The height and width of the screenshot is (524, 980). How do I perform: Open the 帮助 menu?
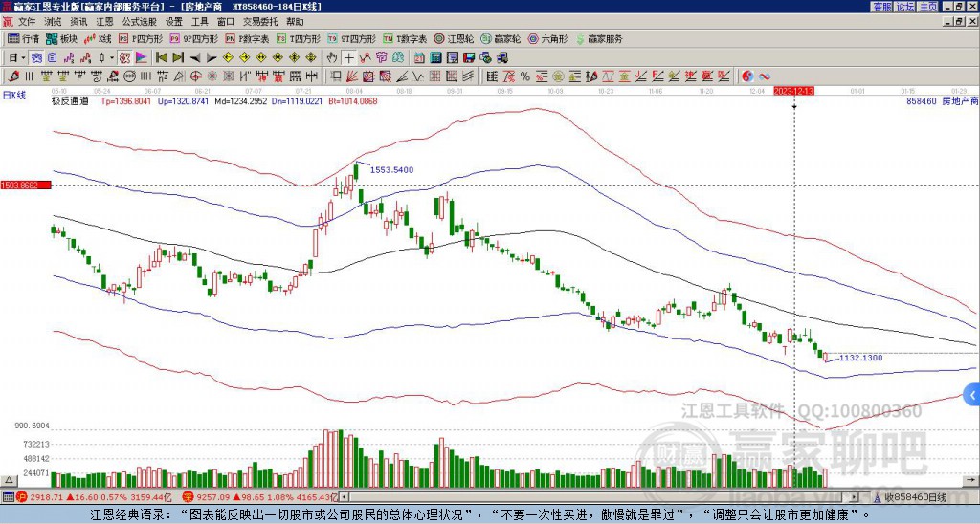pos(295,22)
